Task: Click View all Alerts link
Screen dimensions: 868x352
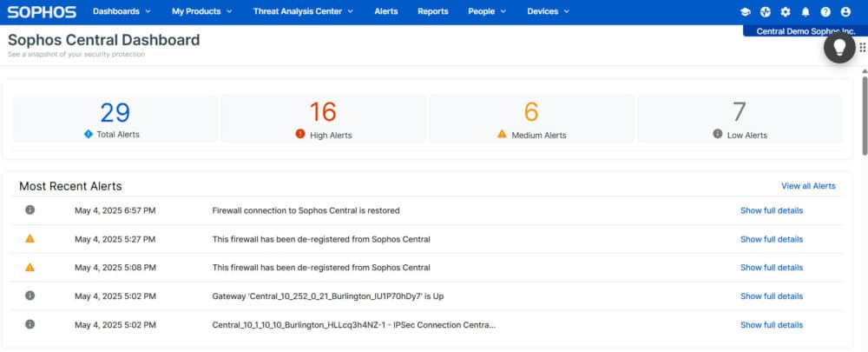Action: tap(808, 186)
